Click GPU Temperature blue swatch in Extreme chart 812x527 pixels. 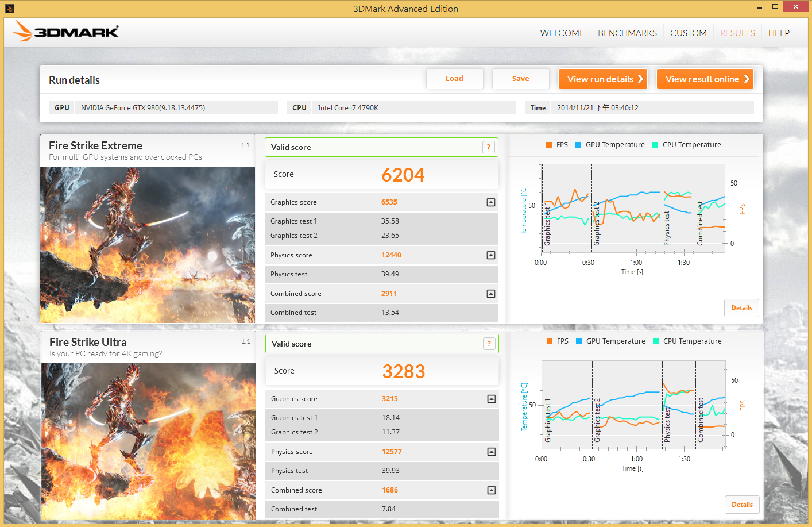578,145
